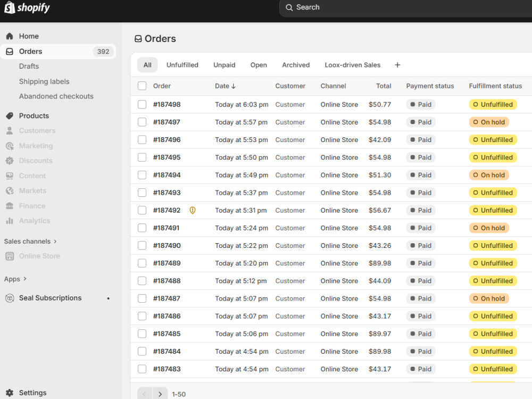Image resolution: width=532 pixels, height=399 pixels.
Task: Click the plus icon to add view
Action: pos(397,65)
